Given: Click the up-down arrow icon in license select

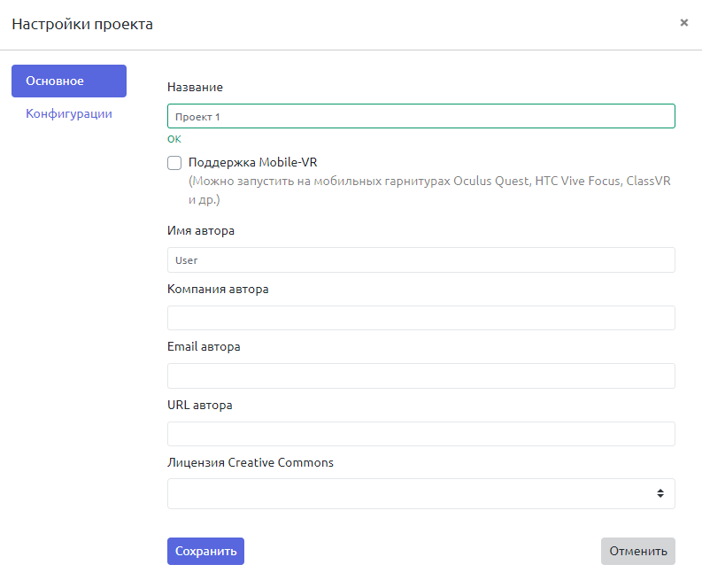Looking at the screenshot, I should coord(660,493).
